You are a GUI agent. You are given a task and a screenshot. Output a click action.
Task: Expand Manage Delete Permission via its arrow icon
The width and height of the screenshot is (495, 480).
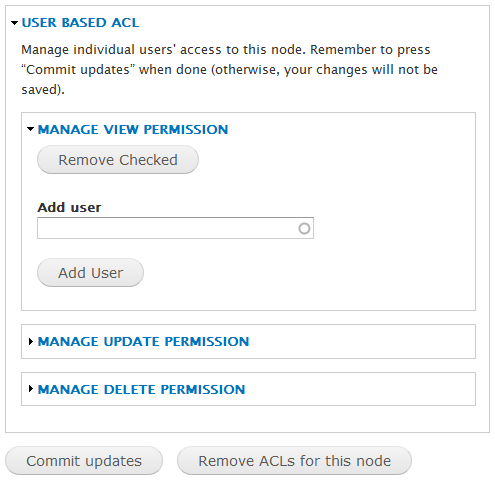[x=31, y=389]
